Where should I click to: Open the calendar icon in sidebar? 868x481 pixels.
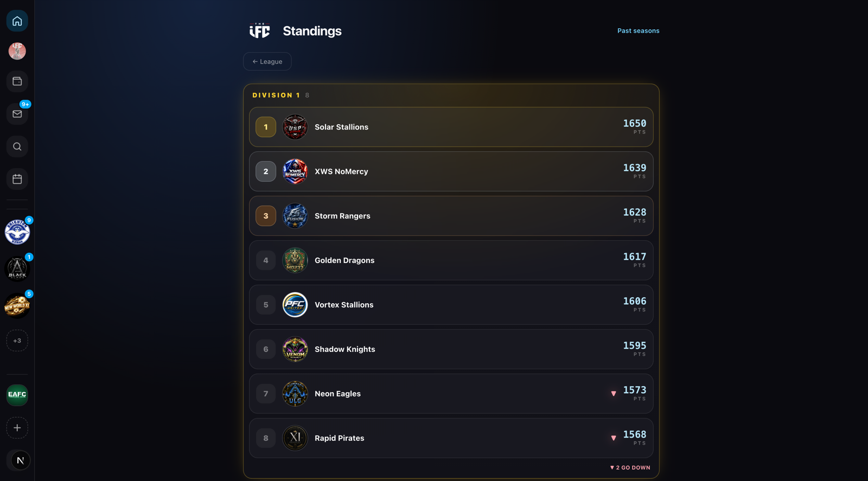point(17,179)
